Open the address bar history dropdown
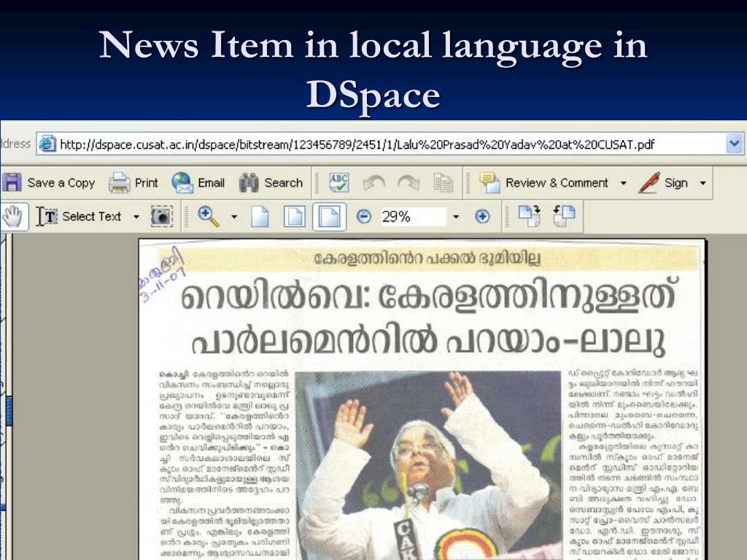747x560 pixels. pyautogui.click(x=734, y=144)
